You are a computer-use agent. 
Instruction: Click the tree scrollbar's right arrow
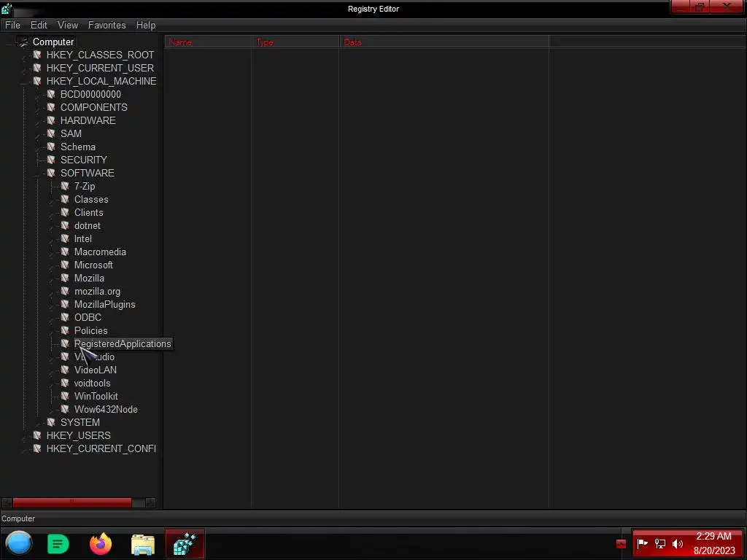[150, 502]
